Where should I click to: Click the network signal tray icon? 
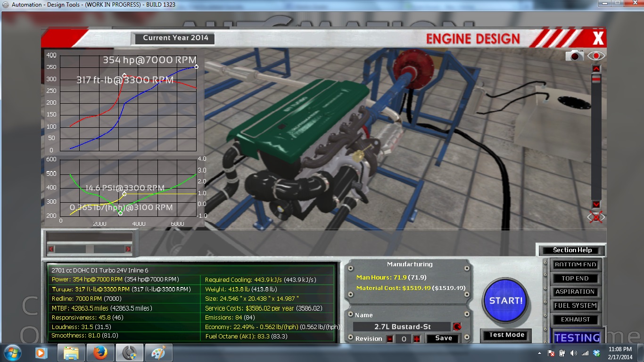[x=585, y=353]
